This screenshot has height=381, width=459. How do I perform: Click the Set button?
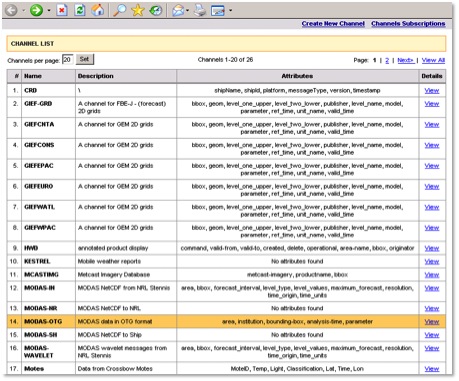click(85, 59)
